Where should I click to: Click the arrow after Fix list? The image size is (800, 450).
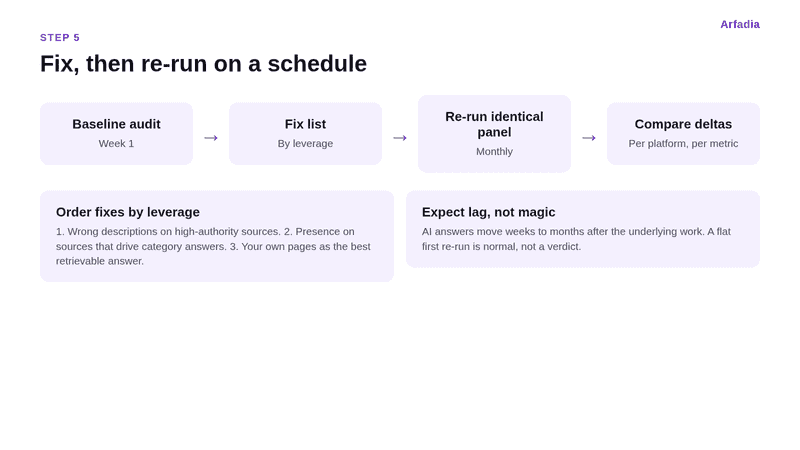(400, 138)
